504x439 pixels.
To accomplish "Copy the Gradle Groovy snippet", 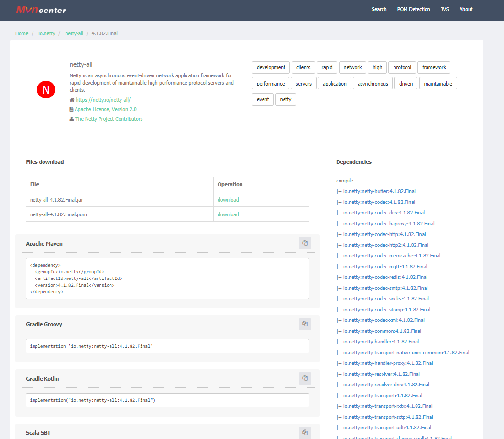I will (x=305, y=324).
